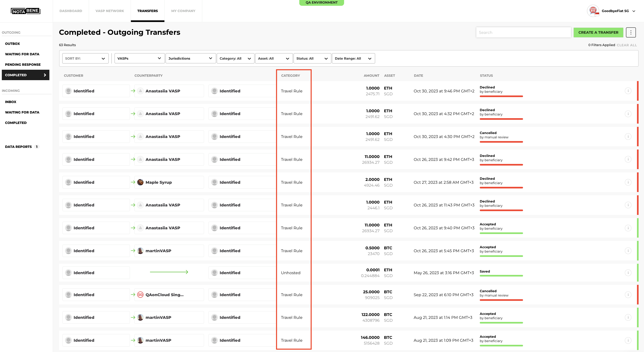The image size is (644, 352).
Task: Click martinVASP avatar in the 0.5000 BTC row
Action: pyautogui.click(x=140, y=251)
